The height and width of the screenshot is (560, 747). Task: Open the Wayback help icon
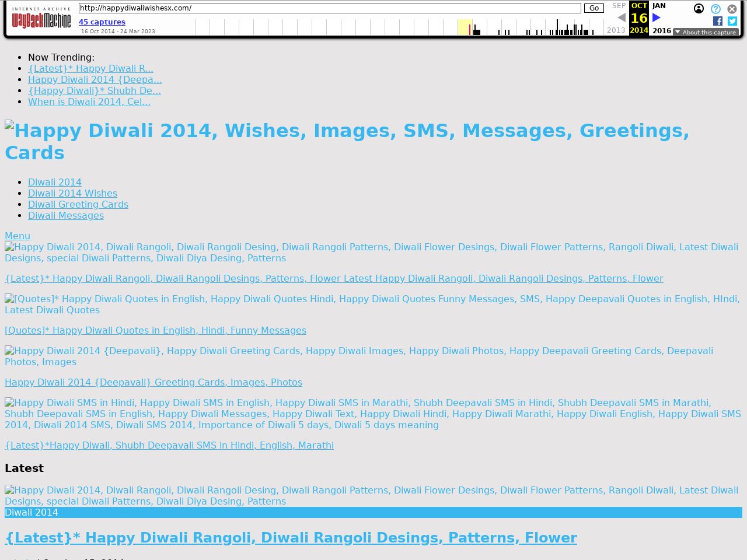(715, 9)
